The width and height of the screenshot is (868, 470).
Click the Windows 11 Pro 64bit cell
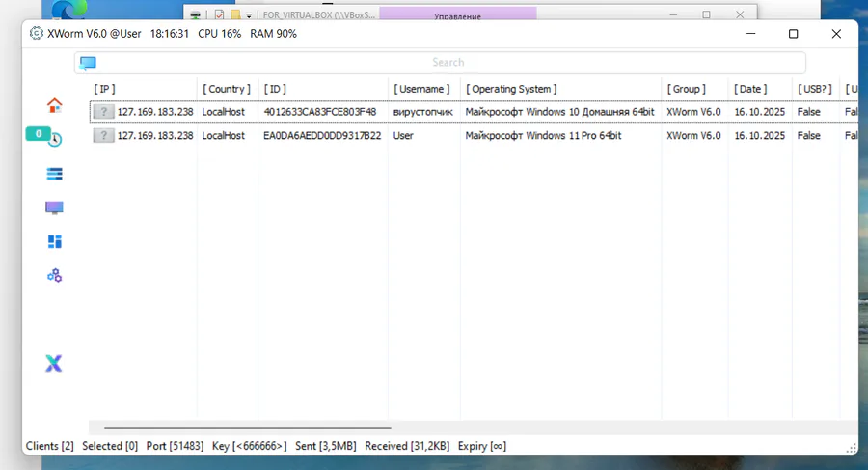click(543, 136)
